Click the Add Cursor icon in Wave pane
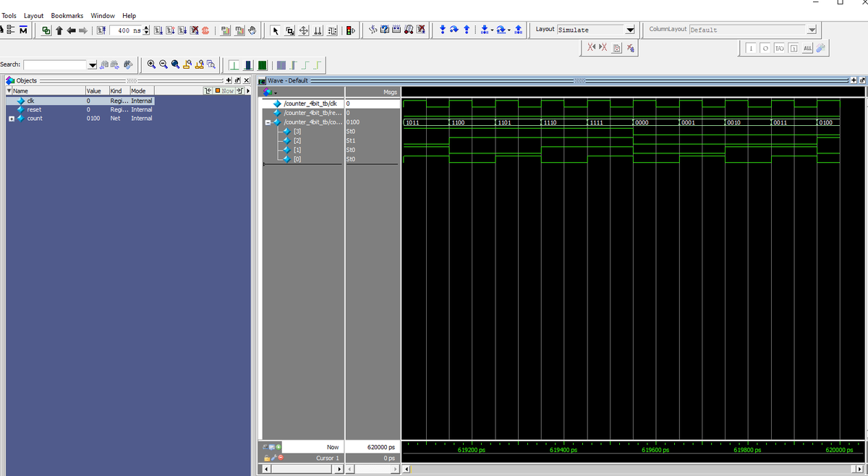Screen dimensions: 868x476 point(278,447)
